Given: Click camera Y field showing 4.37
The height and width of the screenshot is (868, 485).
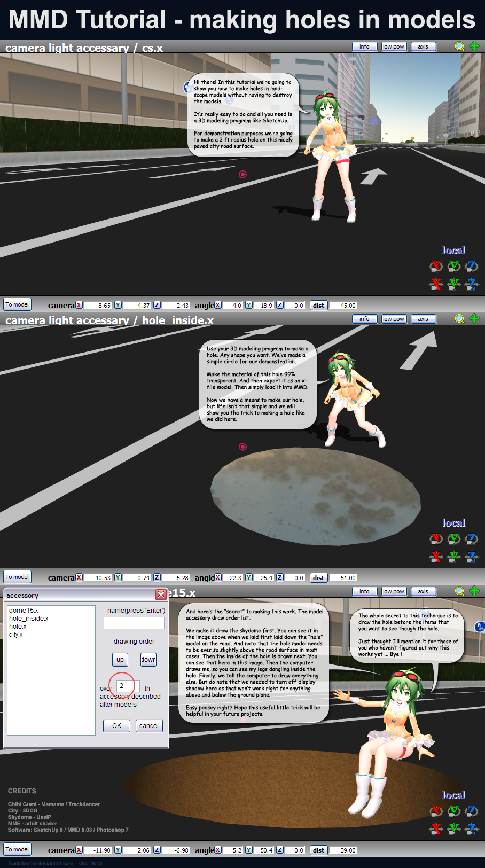Looking at the screenshot, I should point(137,306).
